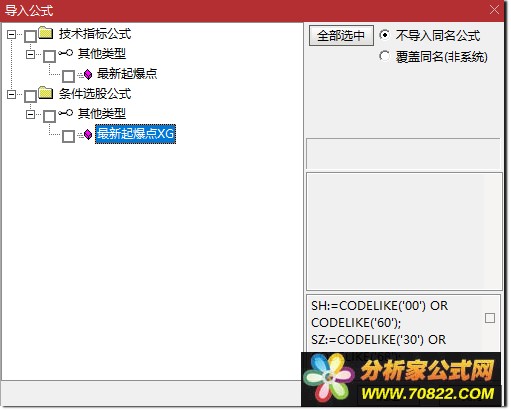Check the 最新起爆点XG formula checkbox

click(x=68, y=136)
